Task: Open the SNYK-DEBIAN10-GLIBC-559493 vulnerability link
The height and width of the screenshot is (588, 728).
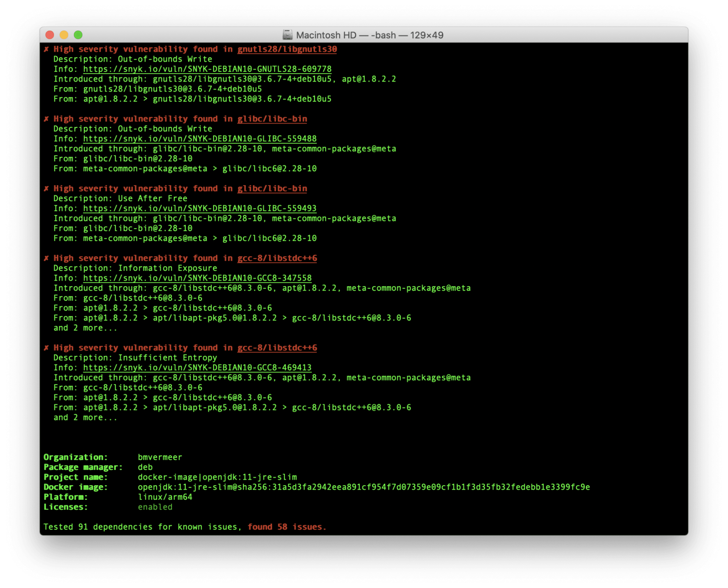Action: (200, 209)
